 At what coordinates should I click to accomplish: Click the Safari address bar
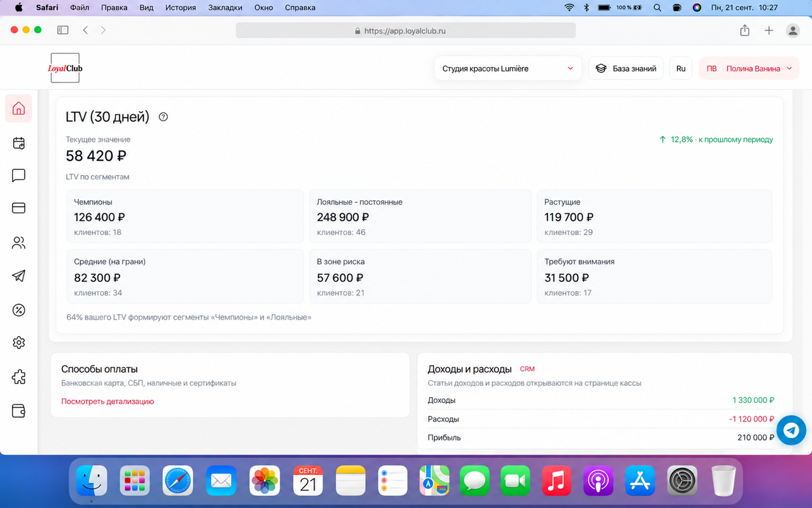click(x=406, y=30)
